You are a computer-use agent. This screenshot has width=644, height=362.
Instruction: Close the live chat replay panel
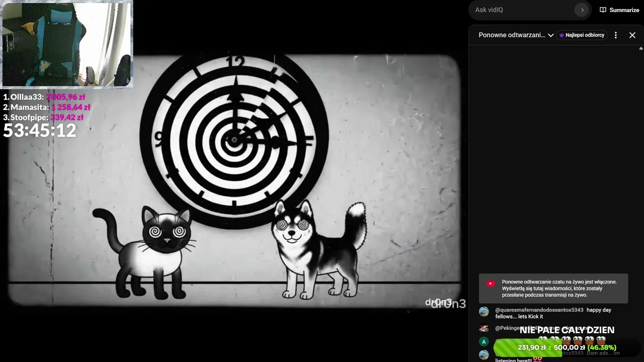coord(632,35)
